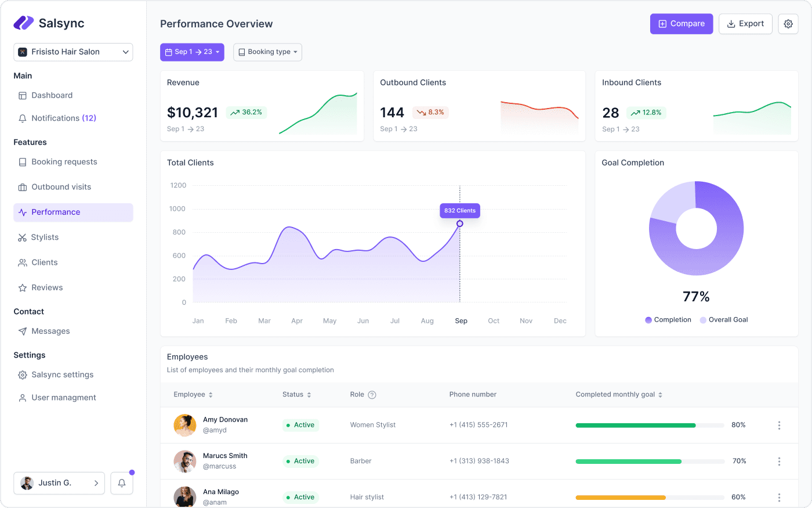Screen dimensions: 812x508
Task: Click the 77% goal completion value
Action: coord(696,297)
